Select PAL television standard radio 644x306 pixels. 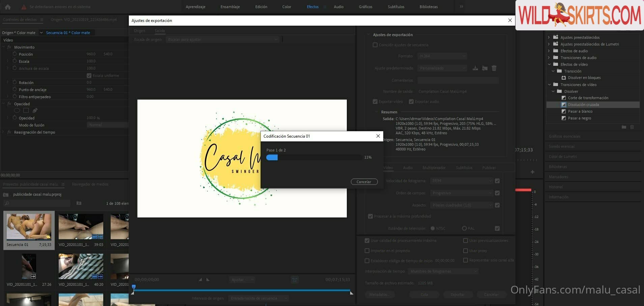464,228
